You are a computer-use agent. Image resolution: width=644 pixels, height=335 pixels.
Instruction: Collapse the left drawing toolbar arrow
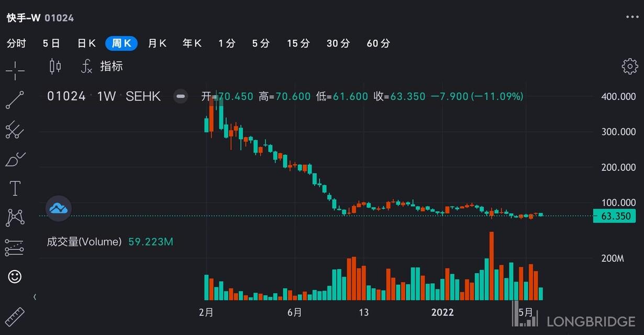[x=35, y=297]
